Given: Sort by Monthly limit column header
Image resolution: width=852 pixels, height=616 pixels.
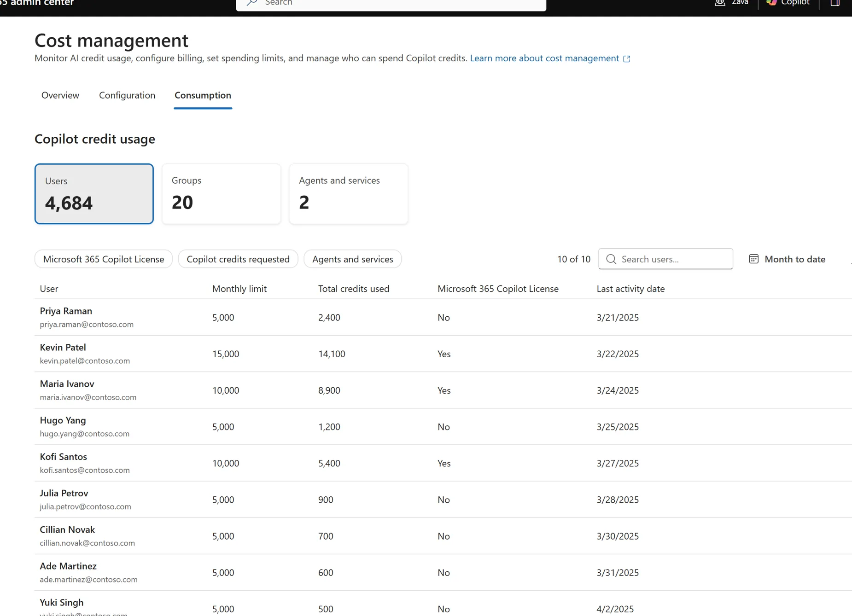Looking at the screenshot, I should 239,289.
